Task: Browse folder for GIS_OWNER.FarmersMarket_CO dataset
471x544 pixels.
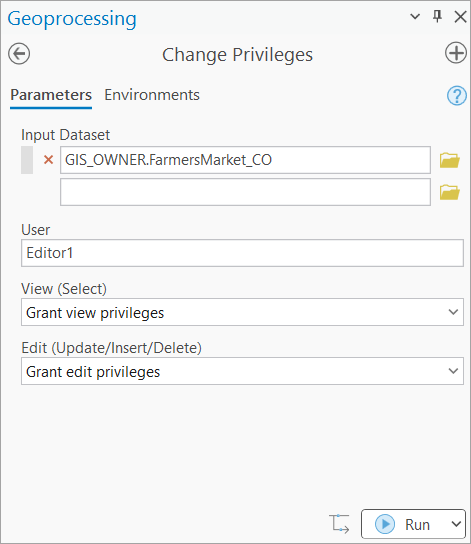Action: (x=449, y=160)
